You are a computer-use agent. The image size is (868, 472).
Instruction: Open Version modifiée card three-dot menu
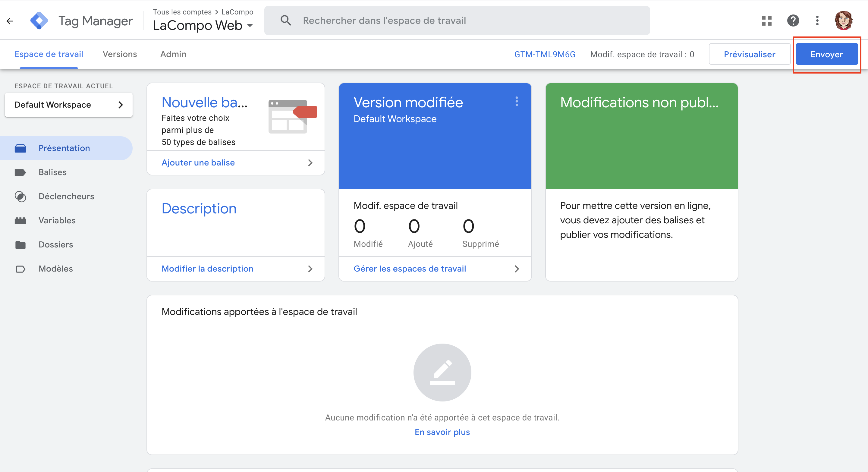pyautogui.click(x=517, y=101)
